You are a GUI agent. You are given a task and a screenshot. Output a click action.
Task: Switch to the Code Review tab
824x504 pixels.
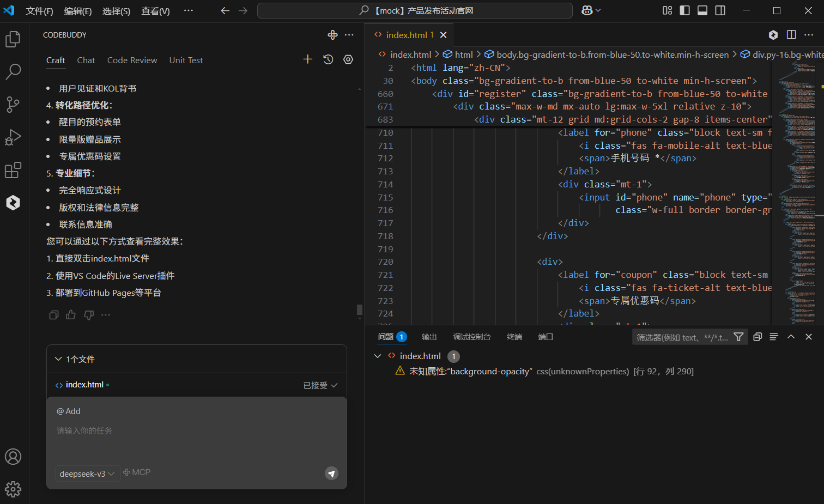[132, 60]
